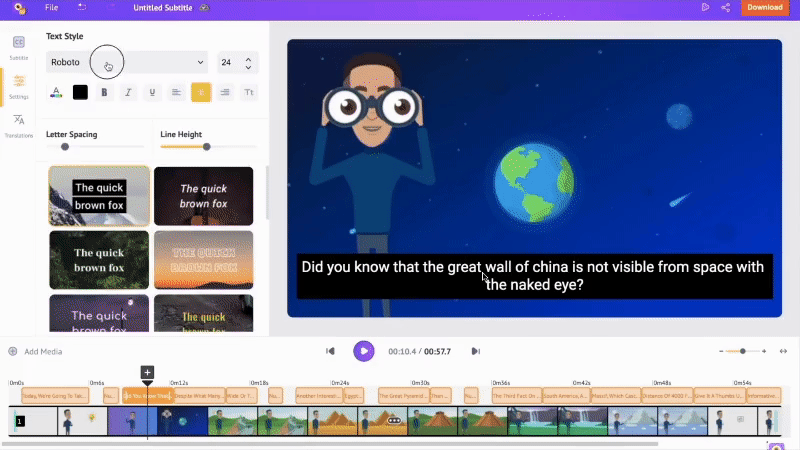Screen dimensions: 800x450
Task: Skip to the next subtitle
Action: (x=476, y=351)
